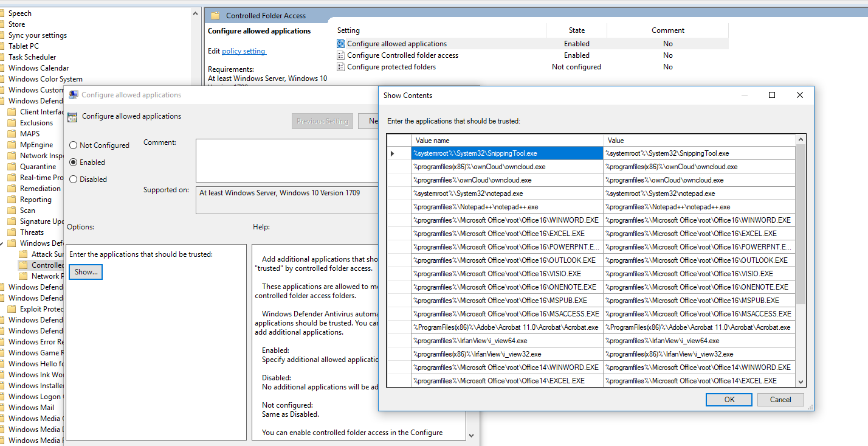The width and height of the screenshot is (868, 446).
Task: Click title bar icon of Configure allowed applications dialog
Action: coord(74,95)
